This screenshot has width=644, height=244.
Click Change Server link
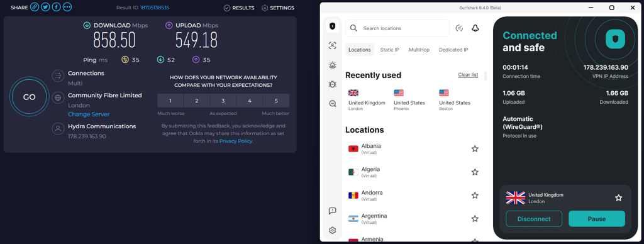[89, 114]
